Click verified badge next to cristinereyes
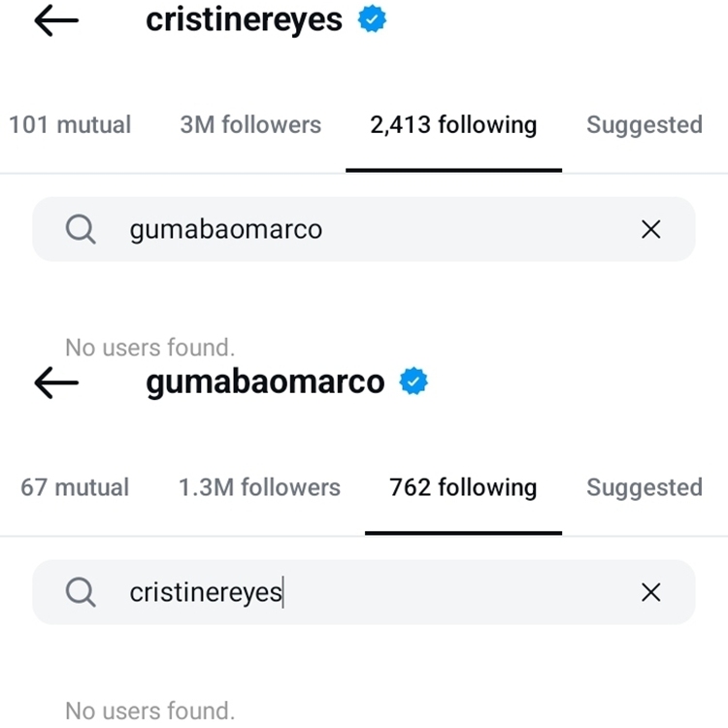Screen dimensions: 728x728 coord(373,20)
